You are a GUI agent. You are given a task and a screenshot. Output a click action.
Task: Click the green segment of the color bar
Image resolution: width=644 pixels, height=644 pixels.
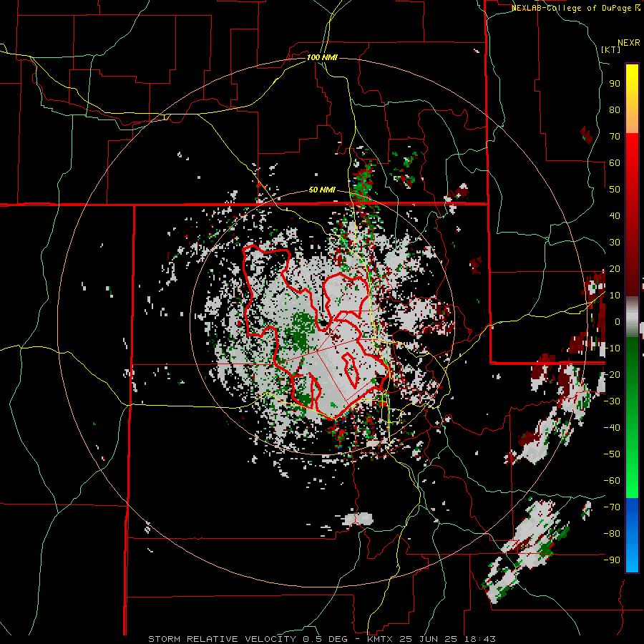632,417
